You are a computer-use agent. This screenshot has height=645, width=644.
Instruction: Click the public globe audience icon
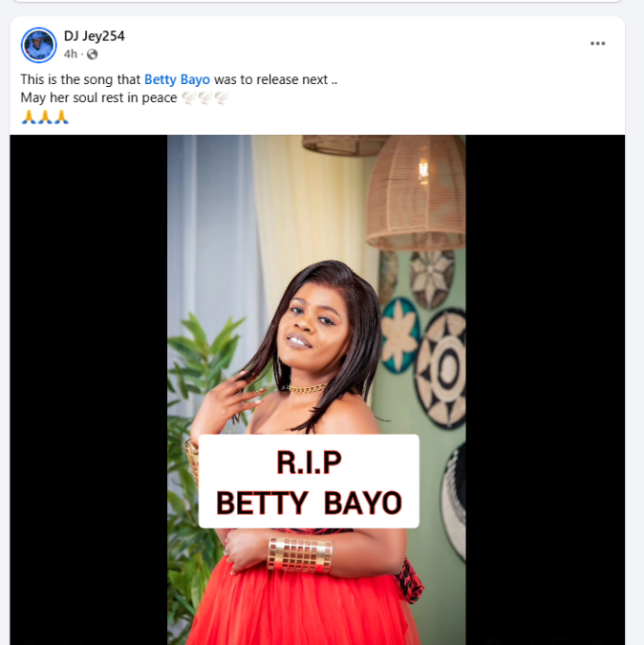point(93,54)
